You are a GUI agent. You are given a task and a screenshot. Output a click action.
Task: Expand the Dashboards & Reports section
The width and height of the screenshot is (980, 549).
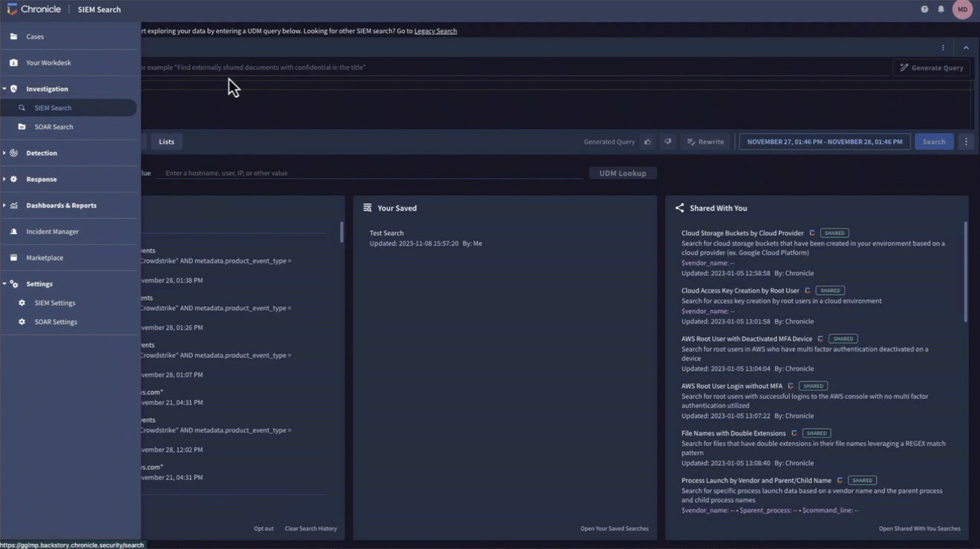(4, 206)
